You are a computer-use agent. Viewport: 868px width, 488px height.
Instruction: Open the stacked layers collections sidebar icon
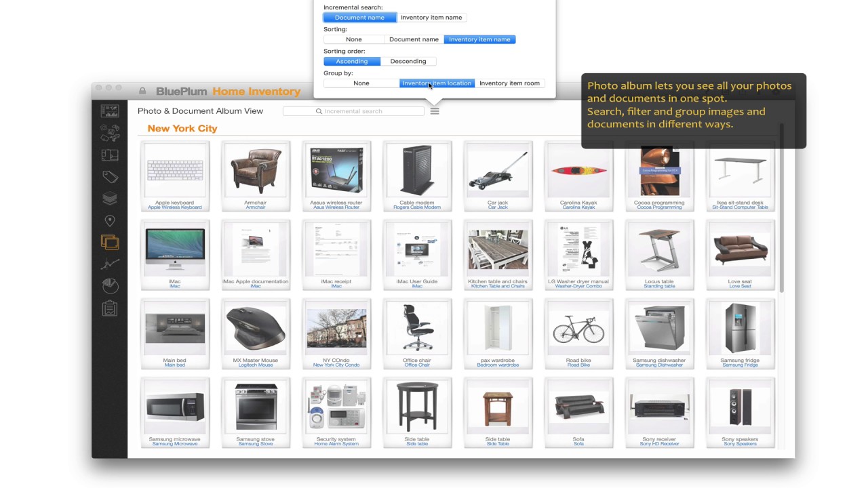tap(109, 198)
